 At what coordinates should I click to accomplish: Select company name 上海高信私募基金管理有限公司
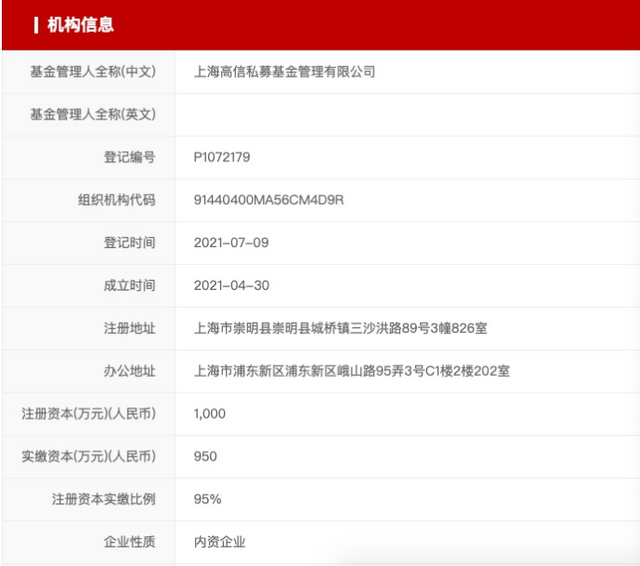point(284,72)
